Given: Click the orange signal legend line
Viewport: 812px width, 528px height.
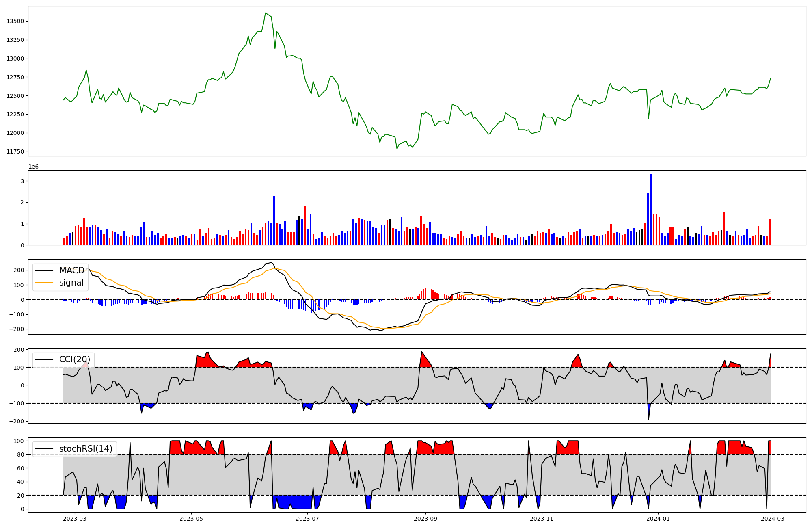Looking at the screenshot, I should pos(44,283).
